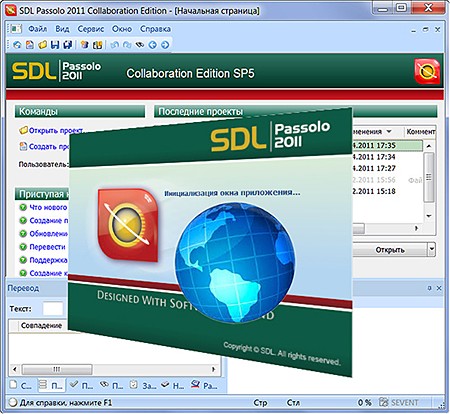Click the round status bar help icon

(13, 402)
